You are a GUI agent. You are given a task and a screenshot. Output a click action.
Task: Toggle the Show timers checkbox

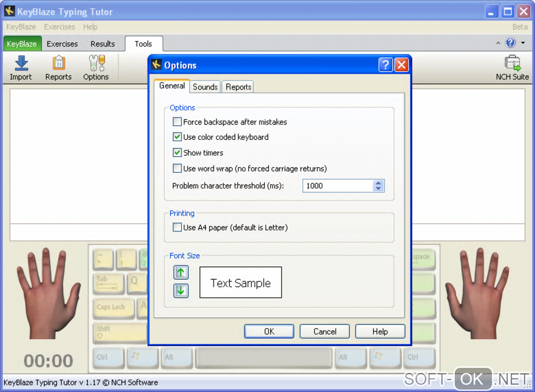[x=177, y=153]
